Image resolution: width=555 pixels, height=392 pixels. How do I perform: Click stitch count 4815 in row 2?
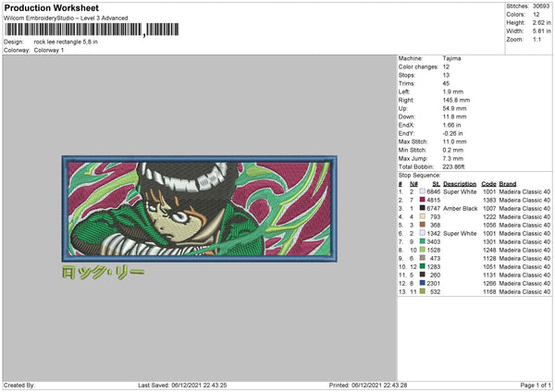point(434,201)
